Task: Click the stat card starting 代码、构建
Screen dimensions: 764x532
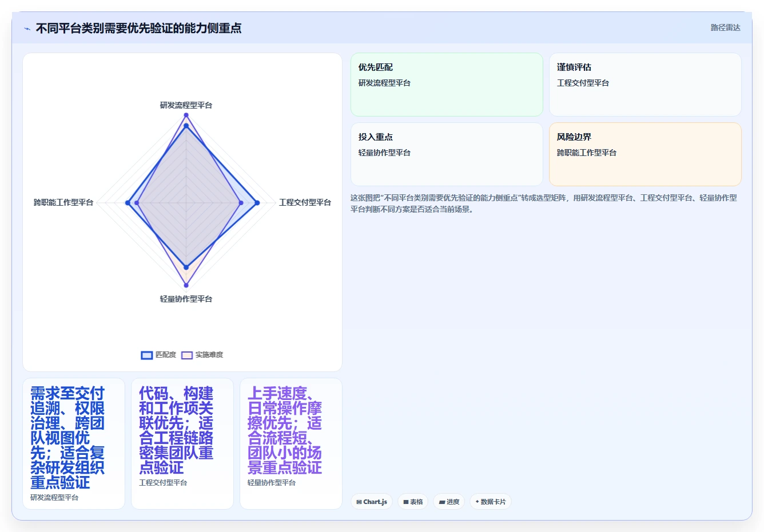Action: pyautogui.click(x=182, y=443)
